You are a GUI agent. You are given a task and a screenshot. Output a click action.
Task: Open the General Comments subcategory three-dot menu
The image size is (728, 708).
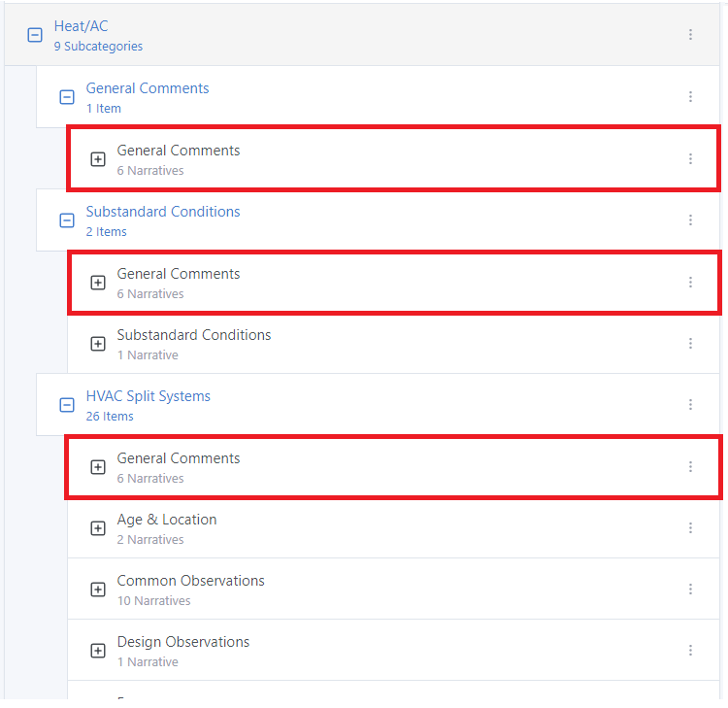coord(690,97)
